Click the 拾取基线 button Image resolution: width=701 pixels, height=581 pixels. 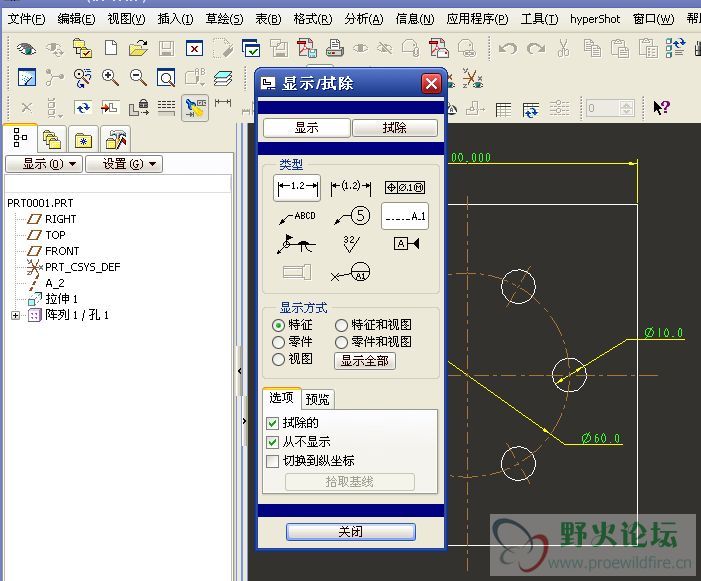350,482
